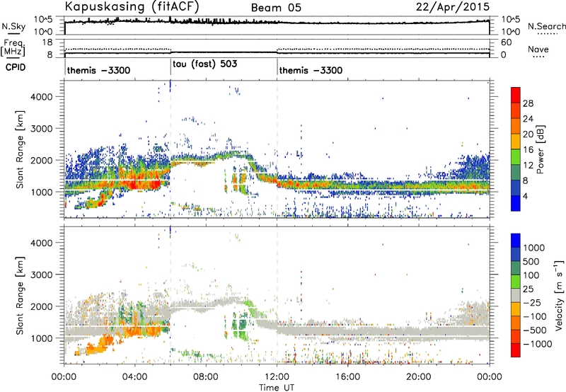Select the themis -3300 label starting at 12:00
The height and width of the screenshot is (392, 566).
[x=311, y=70]
